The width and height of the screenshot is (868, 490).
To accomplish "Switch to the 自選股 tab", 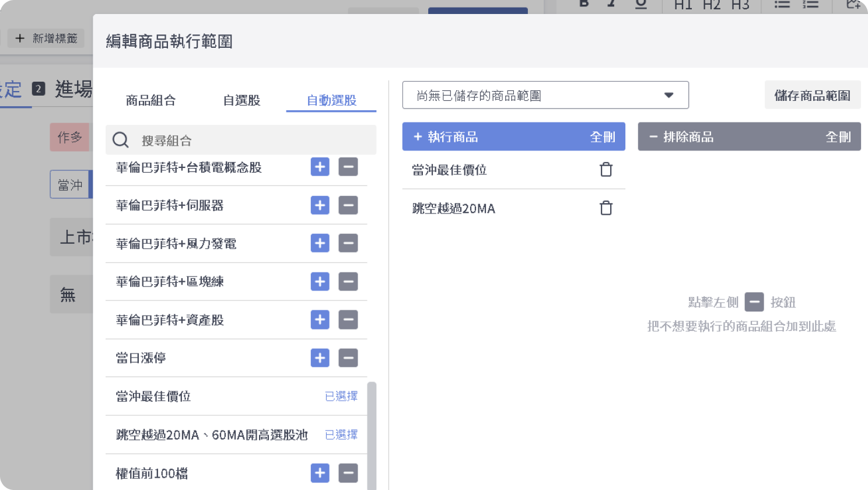I will point(242,100).
